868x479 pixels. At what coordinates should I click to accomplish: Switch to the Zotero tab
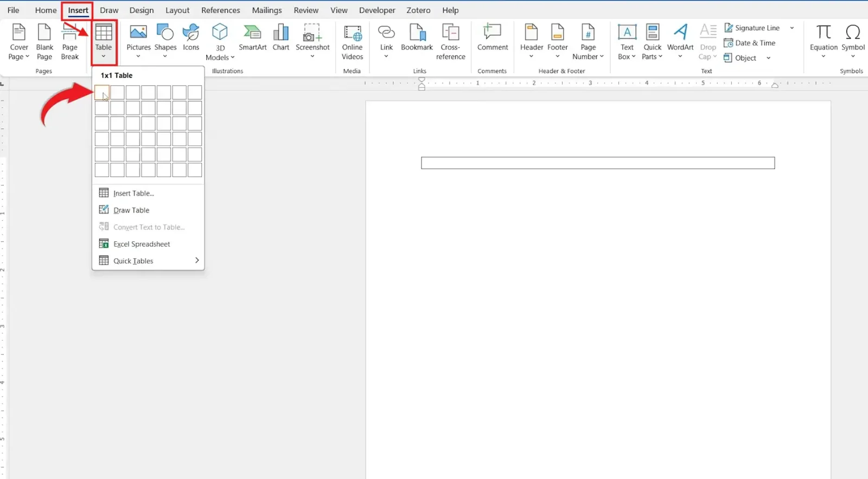(x=418, y=10)
